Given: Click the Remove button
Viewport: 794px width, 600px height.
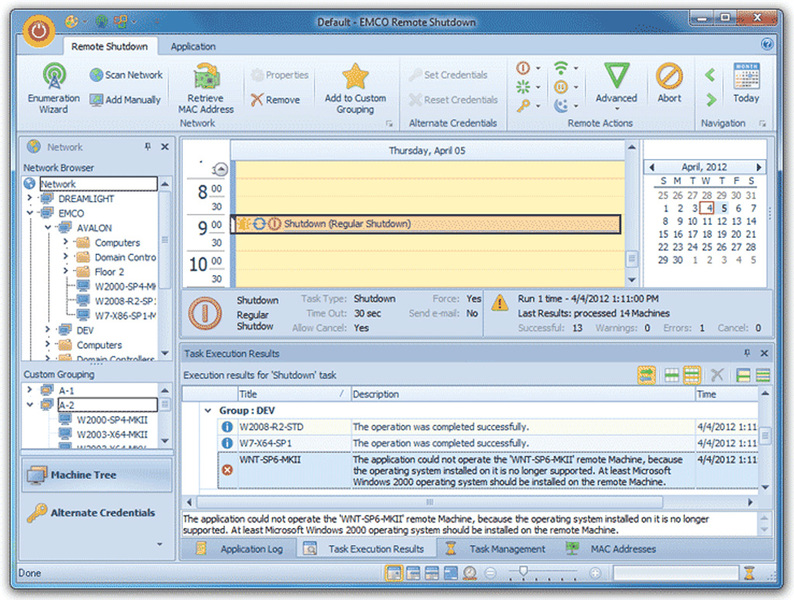Looking at the screenshot, I should tap(275, 100).
